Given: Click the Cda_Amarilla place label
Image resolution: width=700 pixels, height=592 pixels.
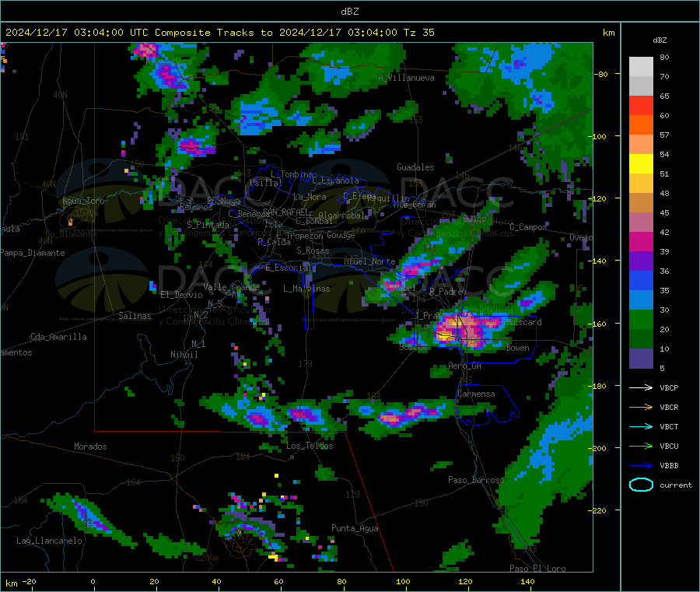Looking at the screenshot, I should (58, 337).
